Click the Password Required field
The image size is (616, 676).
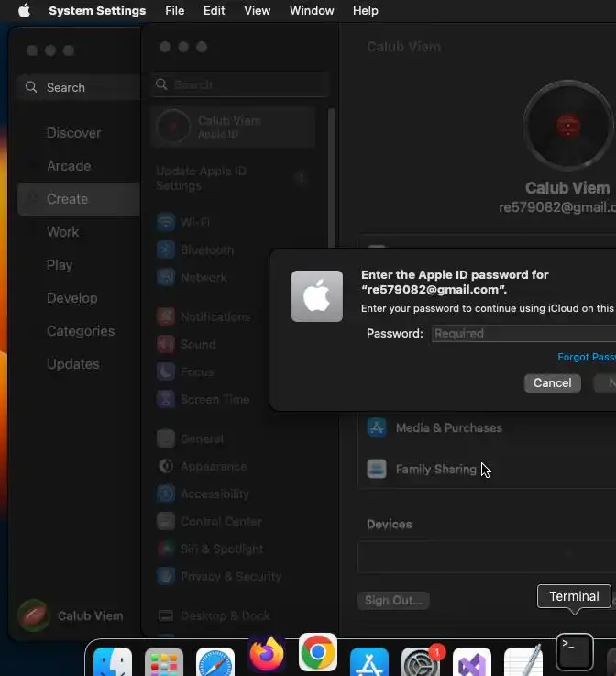pyautogui.click(x=523, y=333)
